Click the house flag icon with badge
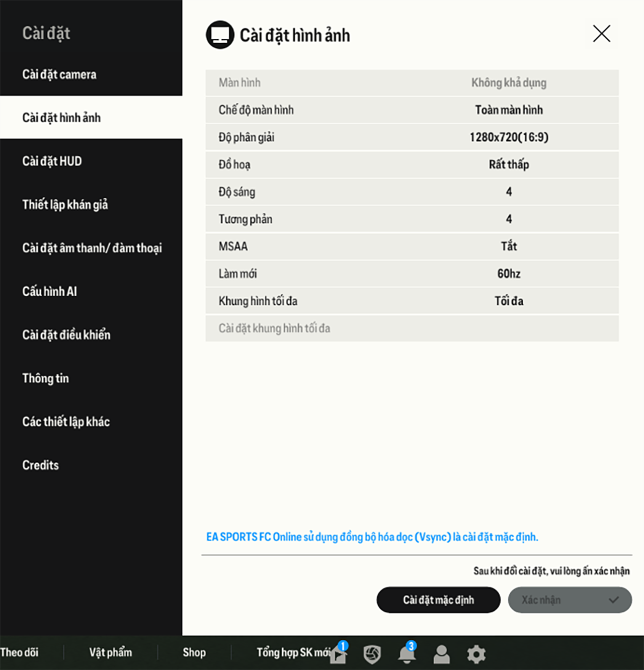The height and width of the screenshot is (670, 644). pos(339,654)
